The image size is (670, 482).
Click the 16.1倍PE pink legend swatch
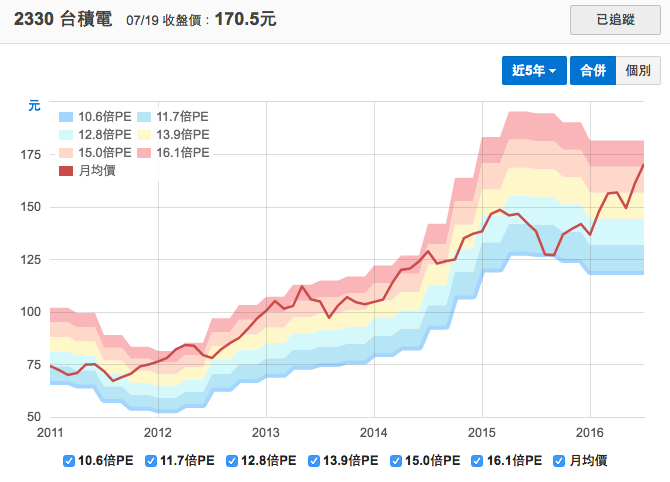(x=144, y=152)
